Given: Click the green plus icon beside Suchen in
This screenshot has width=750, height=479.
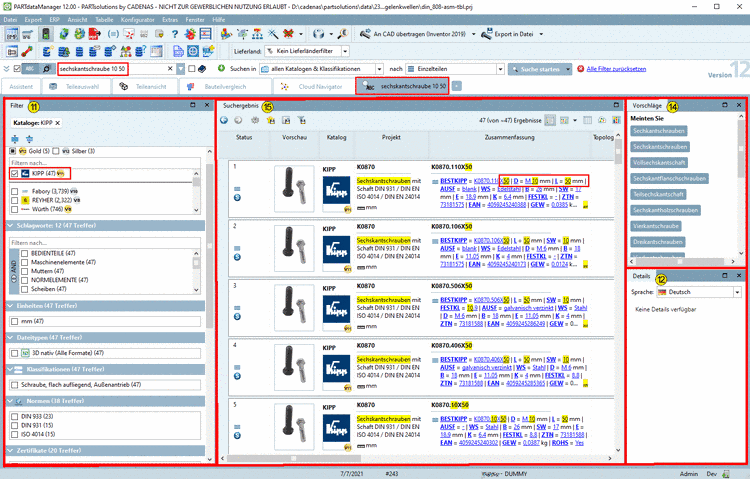Looking at the screenshot, I should pos(220,68).
